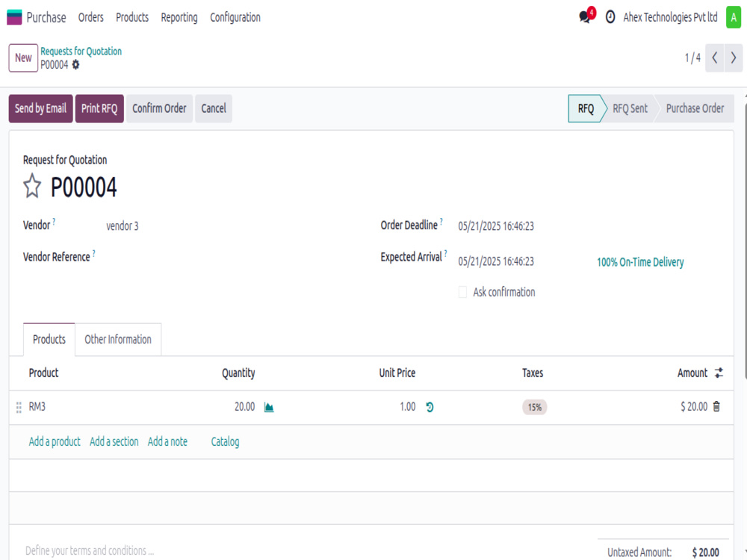This screenshot has width=747, height=560.
Task: Open the Configuration menu
Action: tap(235, 18)
